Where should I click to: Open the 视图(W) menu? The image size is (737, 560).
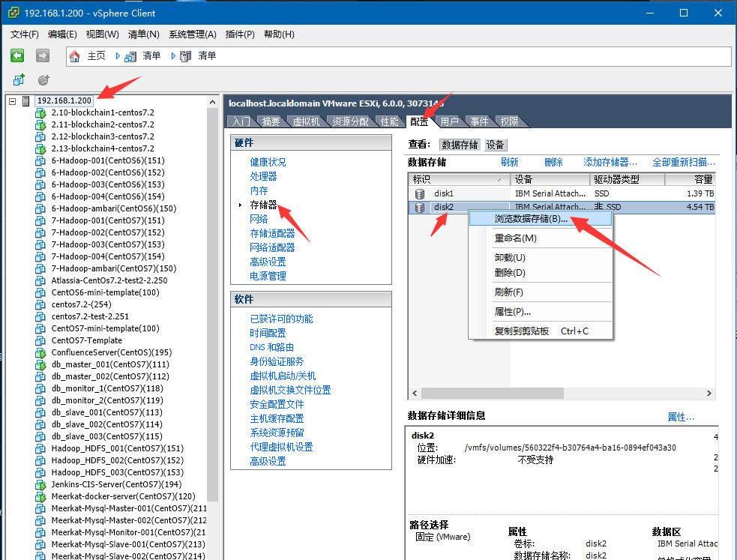[103, 34]
